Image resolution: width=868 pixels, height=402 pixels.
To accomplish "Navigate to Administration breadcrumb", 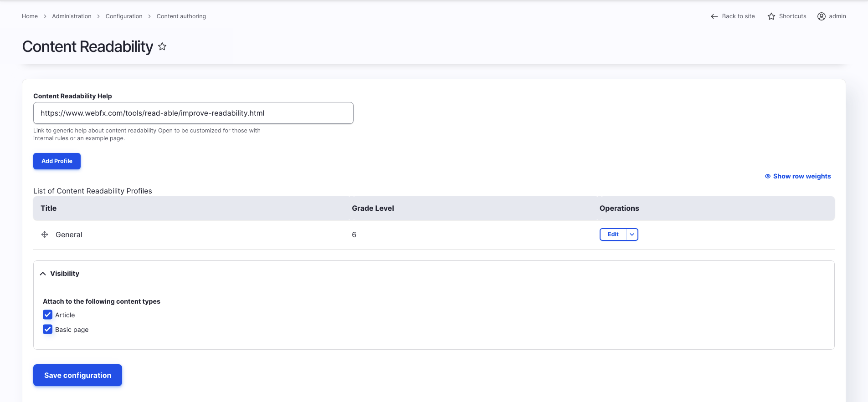I will [x=72, y=16].
